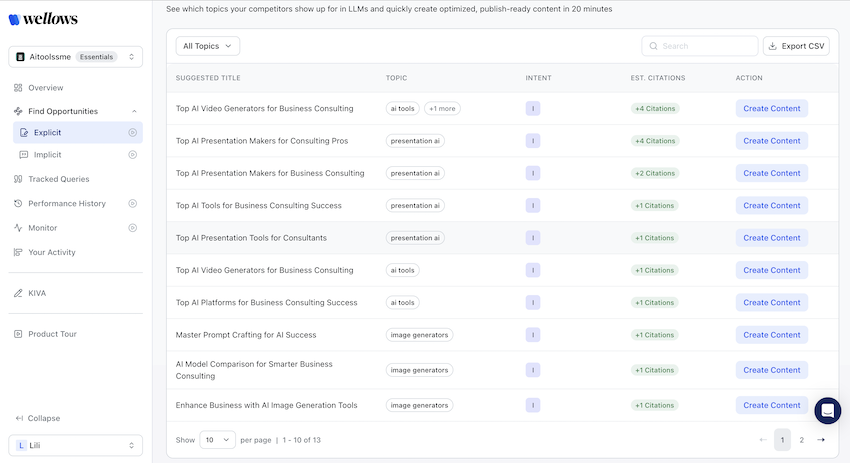The width and height of the screenshot is (850, 463).
Task: Start the Product Tour
Action: [x=52, y=334]
